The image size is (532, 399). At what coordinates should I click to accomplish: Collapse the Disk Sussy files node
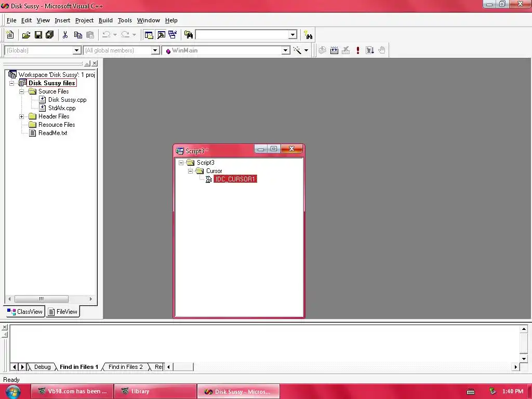12,83
